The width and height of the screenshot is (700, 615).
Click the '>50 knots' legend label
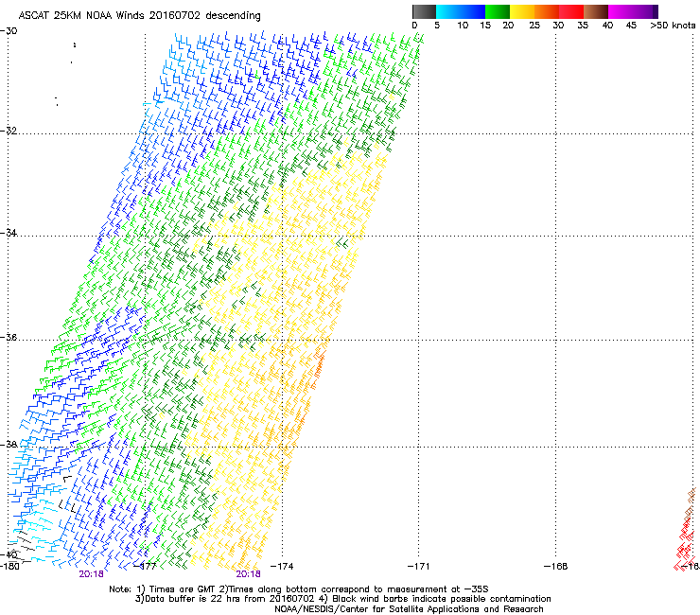(x=673, y=26)
